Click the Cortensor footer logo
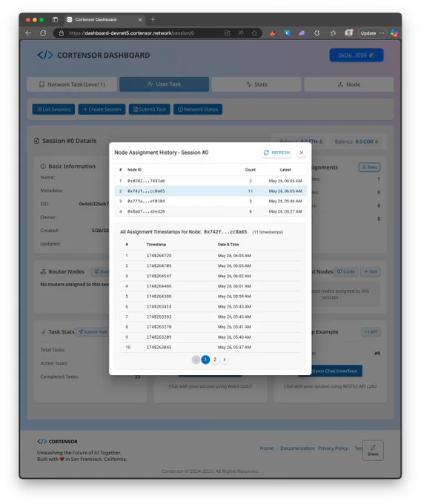Viewport: 421px width, 504px height. point(57,441)
